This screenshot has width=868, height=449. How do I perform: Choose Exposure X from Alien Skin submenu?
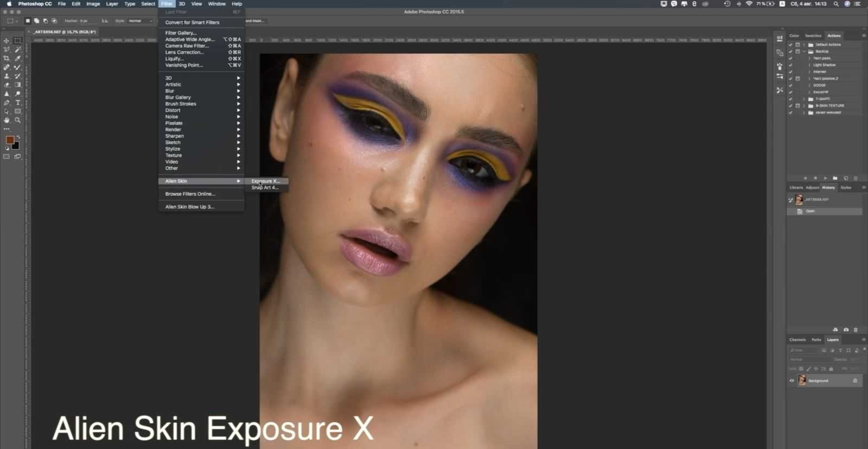coord(267,181)
